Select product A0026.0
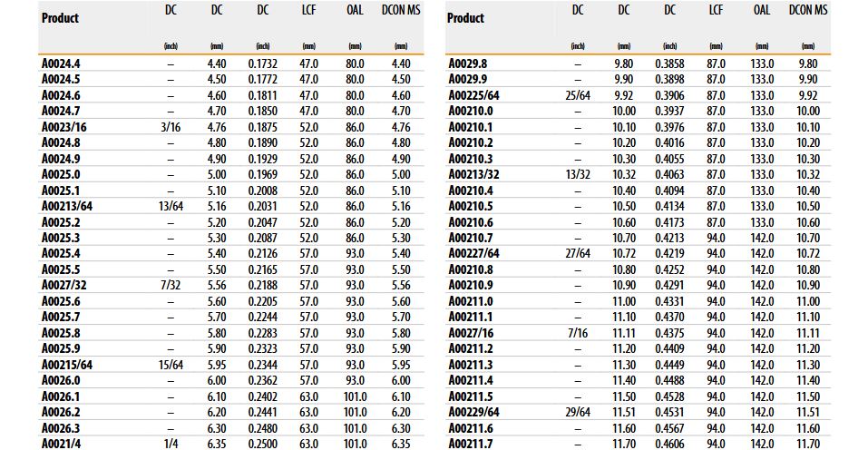 click(x=63, y=380)
